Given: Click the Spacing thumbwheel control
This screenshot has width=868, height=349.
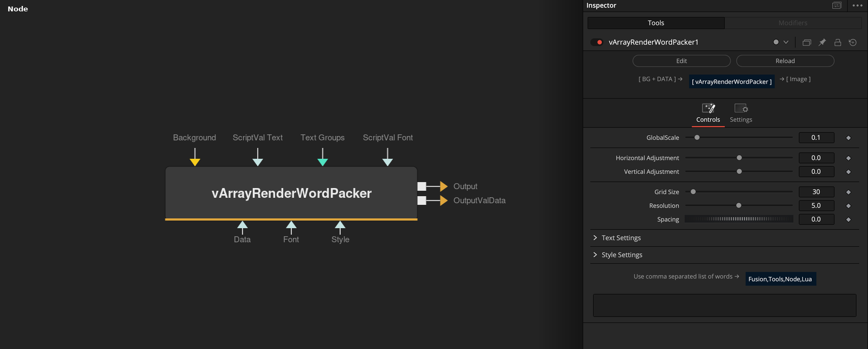Looking at the screenshot, I should coord(739,219).
